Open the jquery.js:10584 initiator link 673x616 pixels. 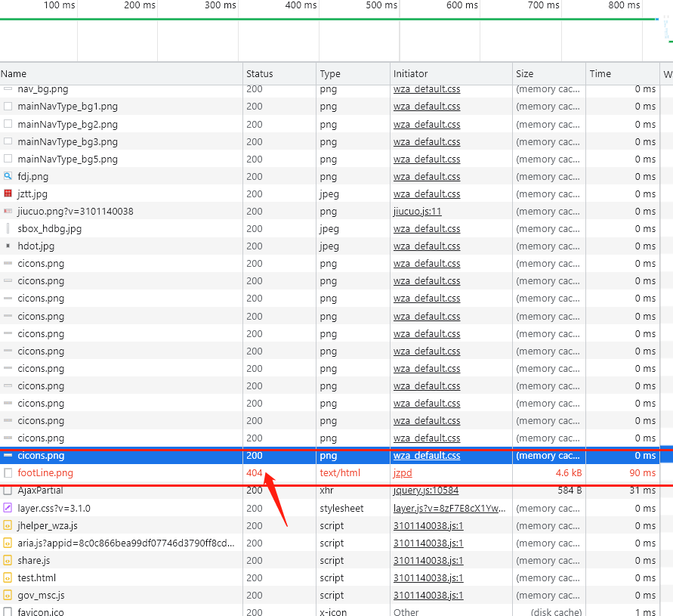point(425,491)
